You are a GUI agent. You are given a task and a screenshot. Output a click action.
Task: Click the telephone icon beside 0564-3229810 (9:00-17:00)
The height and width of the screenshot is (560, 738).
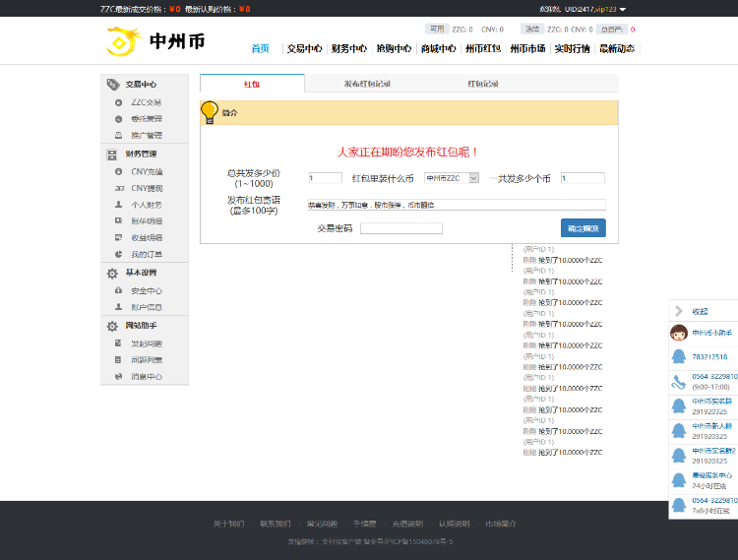point(679,382)
